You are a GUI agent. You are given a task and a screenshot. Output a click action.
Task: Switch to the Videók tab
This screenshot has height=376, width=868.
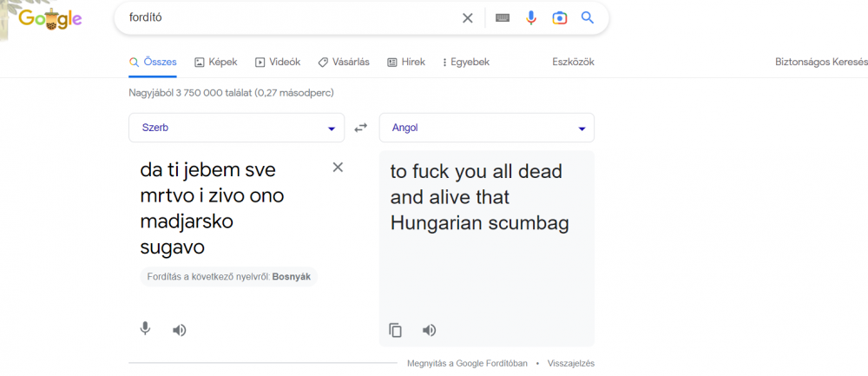(x=278, y=62)
